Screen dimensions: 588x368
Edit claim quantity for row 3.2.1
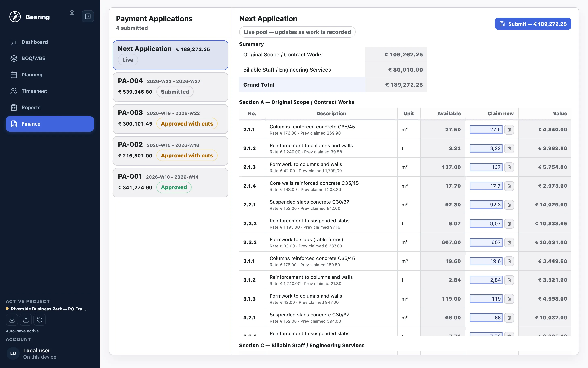coord(486,318)
